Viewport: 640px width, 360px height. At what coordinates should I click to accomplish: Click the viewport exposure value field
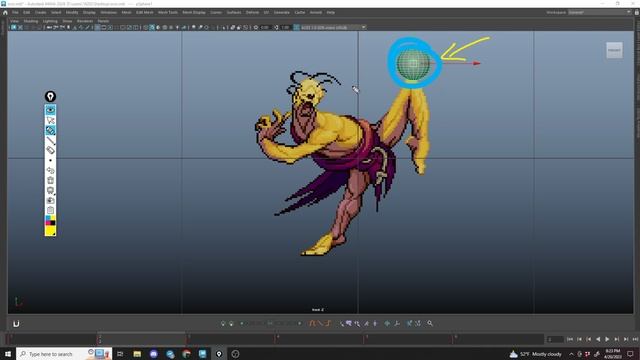coord(265,27)
